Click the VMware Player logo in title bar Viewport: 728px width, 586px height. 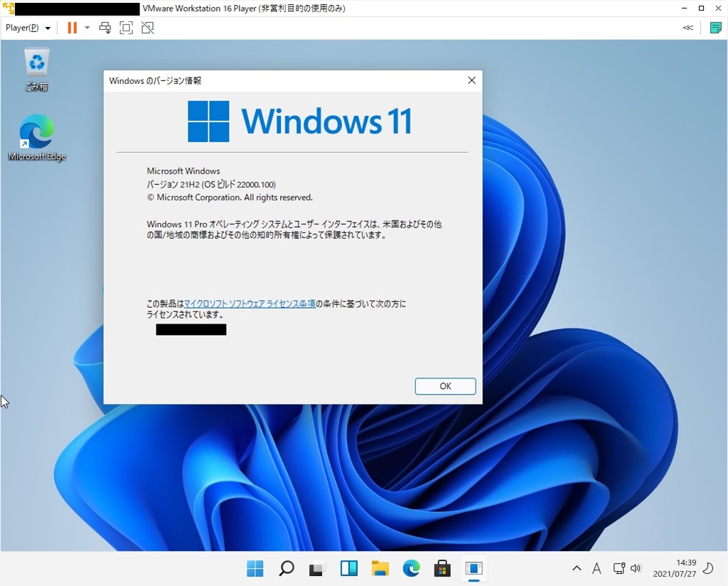pyautogui.click(x=8, y=9)
